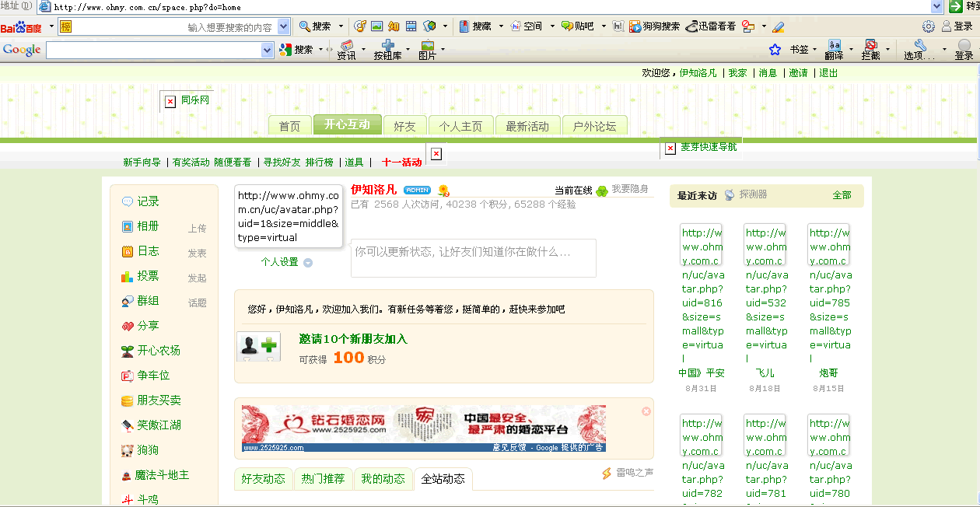Open 搜藏 bookmark on Baidu toolbar
The image size is (980, 507).
click(475, 26)
